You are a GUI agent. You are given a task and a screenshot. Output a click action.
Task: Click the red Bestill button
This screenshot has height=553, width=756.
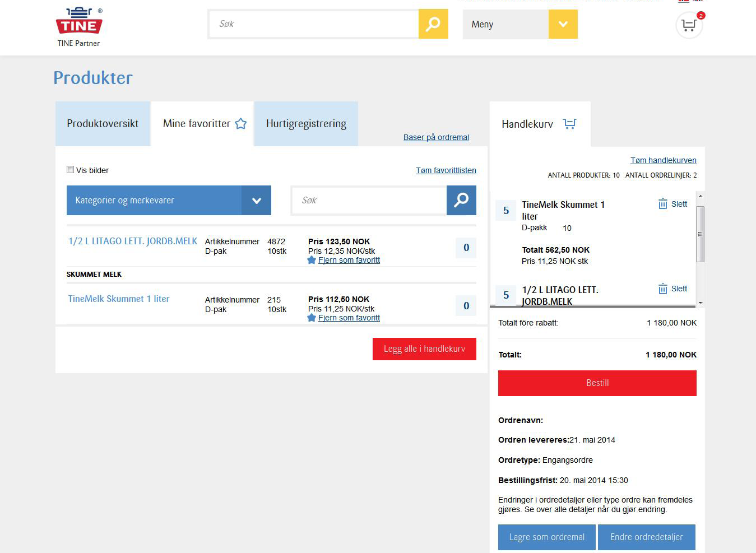[x=597, y=383]
